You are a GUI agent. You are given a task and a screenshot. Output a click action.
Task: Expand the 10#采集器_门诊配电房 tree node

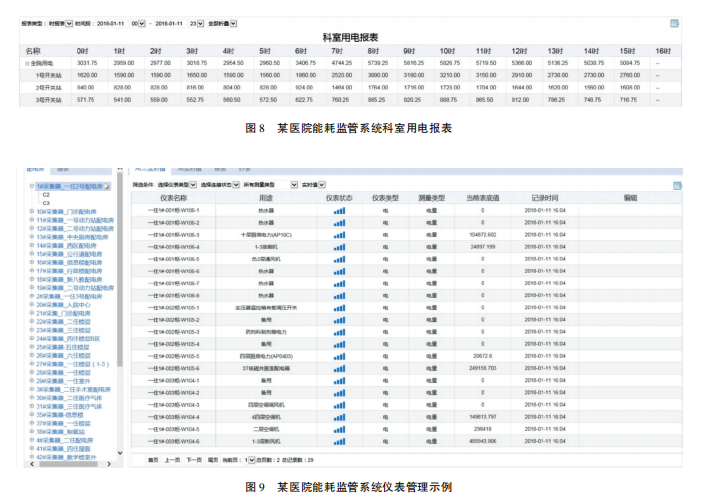(x=32, y=211)
